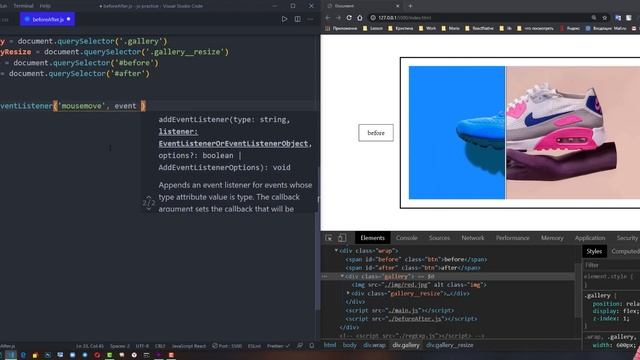Collapse the div class gallery node

(x=342, y=276)
